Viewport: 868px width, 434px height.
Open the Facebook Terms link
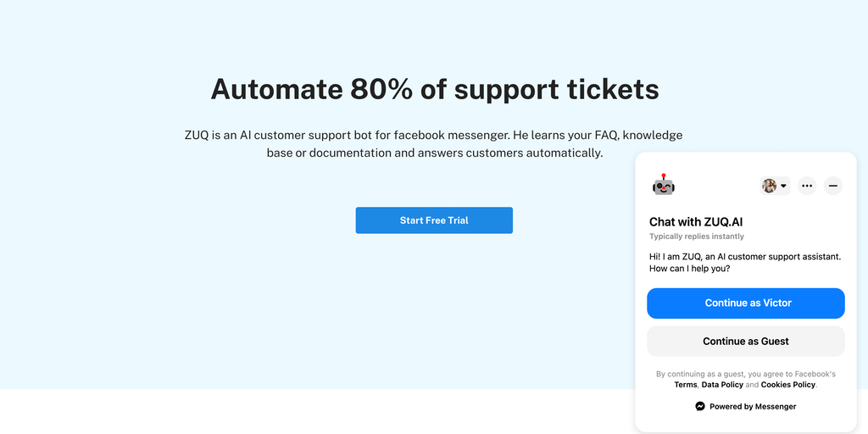(686, 385)
